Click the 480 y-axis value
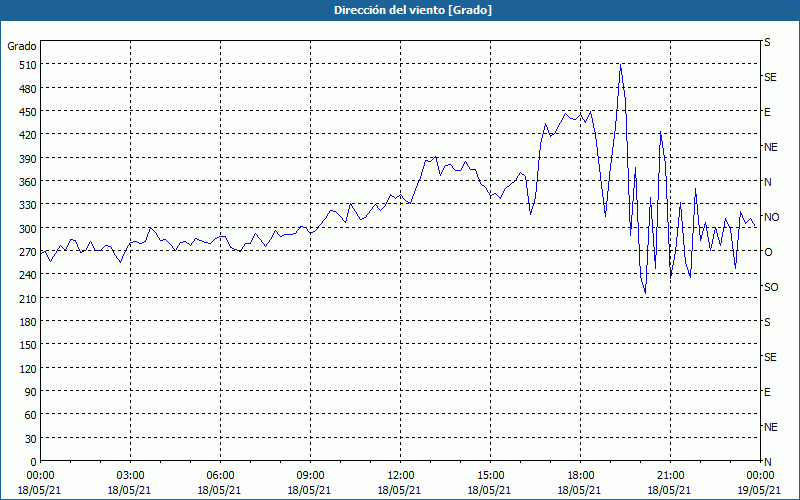The image size is (800, 500). 29,89
